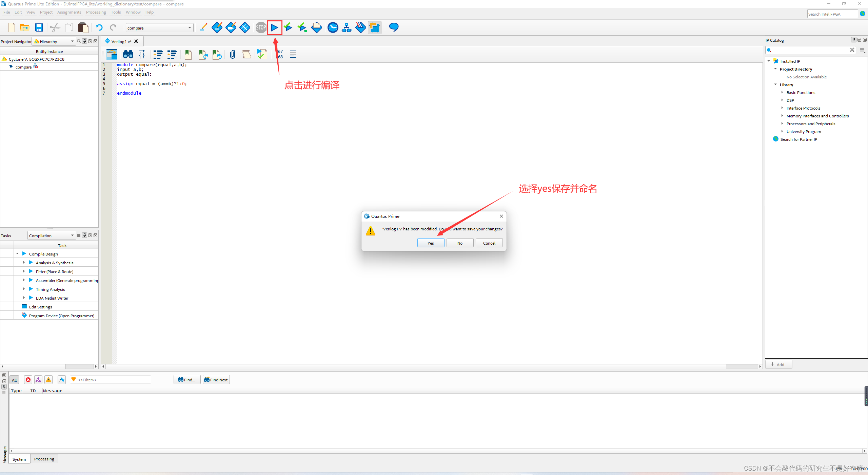Click the binoculars find icon in editor toolbar
This screenshot has height=475, width=868.
(128, 54)
